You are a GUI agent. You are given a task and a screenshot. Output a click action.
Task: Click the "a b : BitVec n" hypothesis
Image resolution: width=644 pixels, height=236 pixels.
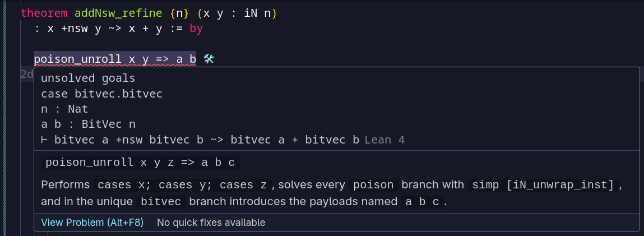(x=88, y=124)
